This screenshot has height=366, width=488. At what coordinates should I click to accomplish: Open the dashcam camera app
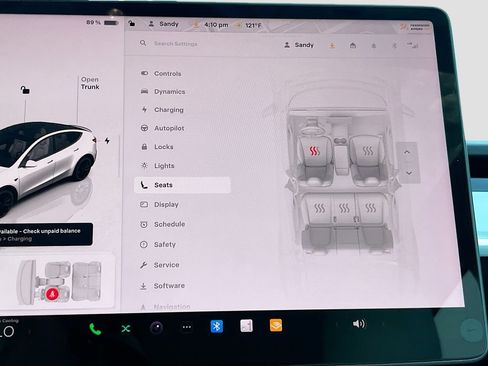156,328
